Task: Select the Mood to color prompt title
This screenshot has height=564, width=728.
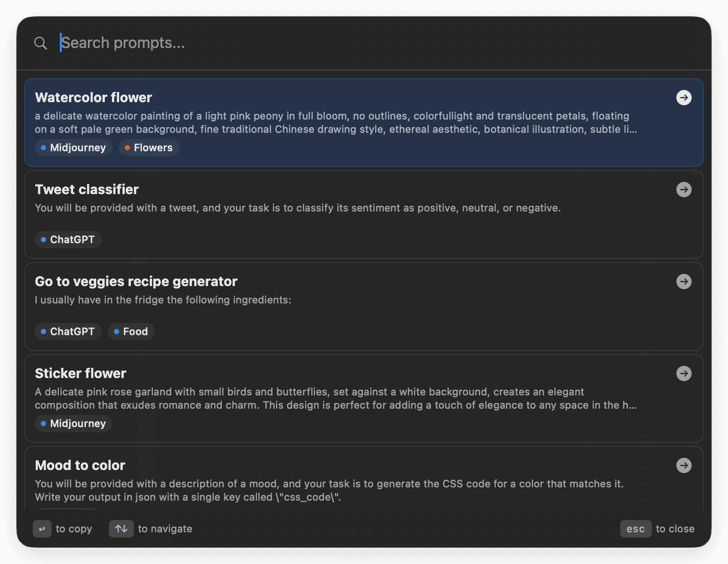Action: pyautogui.click(x=80, y=465)
